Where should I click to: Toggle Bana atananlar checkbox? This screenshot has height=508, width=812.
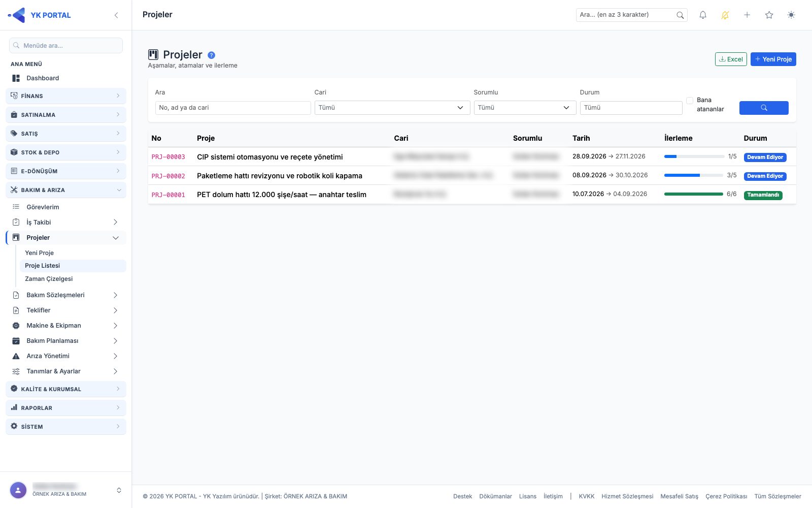tap(690, 101)
